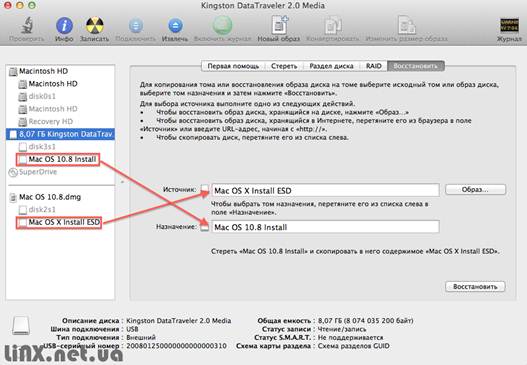
Task: Click the Image (Образ…) button
Action: pos(475,190)
